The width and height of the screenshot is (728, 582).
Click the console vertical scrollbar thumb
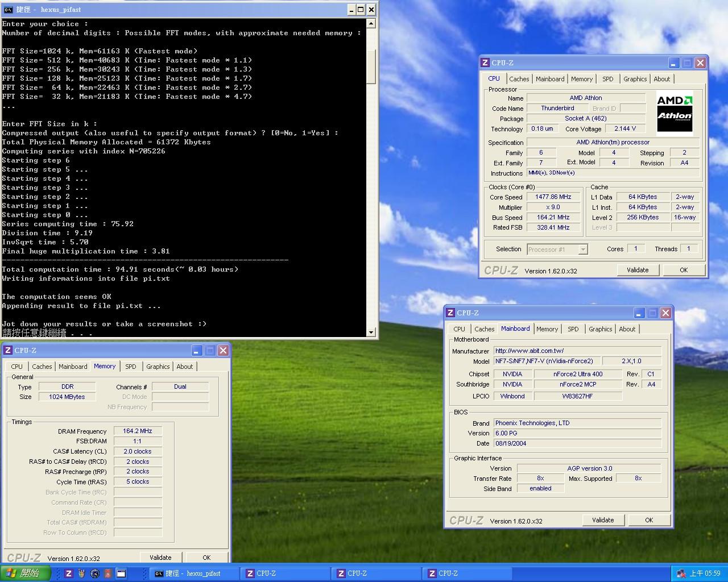click(371, 66)
